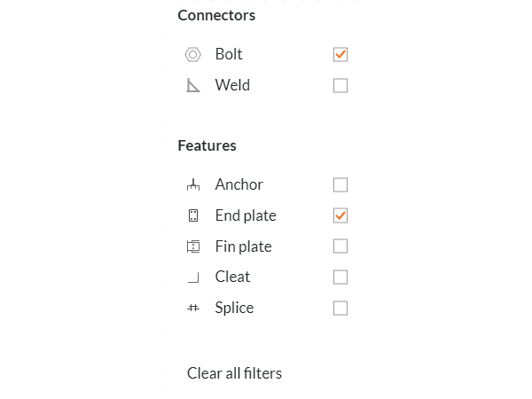Click the "Weld" text label
Viewport: 532px width, 399px height.
pyautogui.click(x=232, y=86)
